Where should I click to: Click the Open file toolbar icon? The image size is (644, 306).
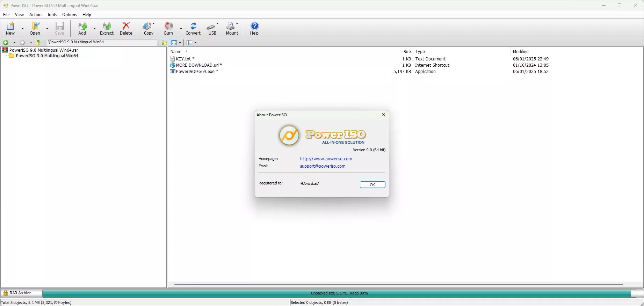(x=35, y=26)
